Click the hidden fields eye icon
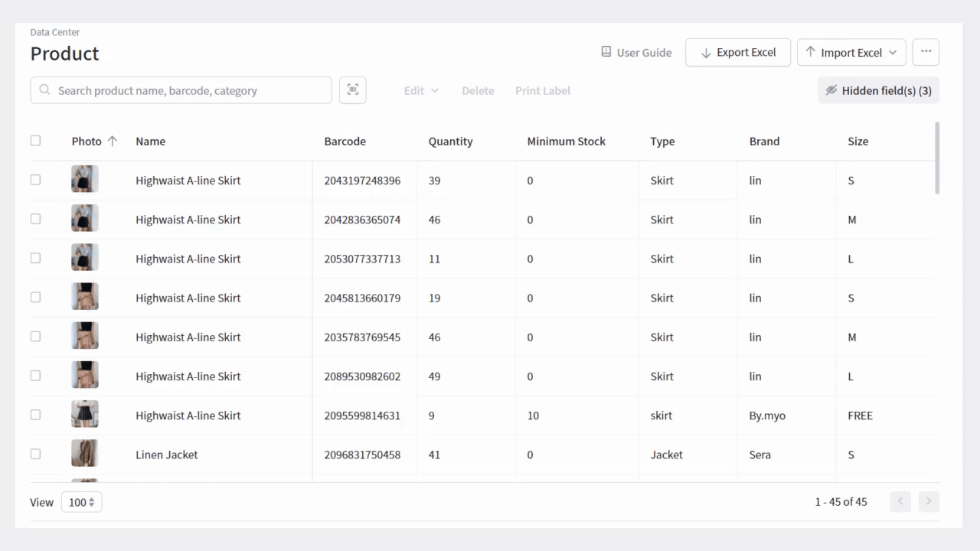Screen dimensions: 980x551 831,90
